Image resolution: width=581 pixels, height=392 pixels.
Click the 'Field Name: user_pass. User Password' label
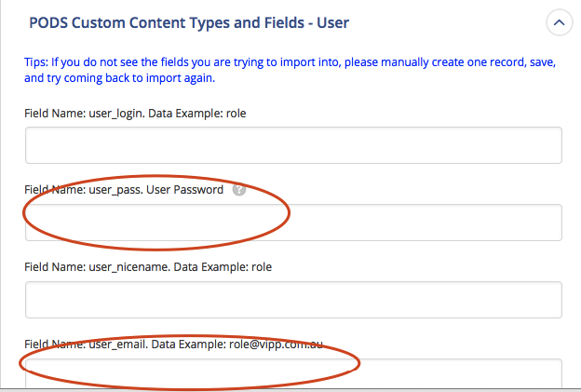click(x=124, y=190)
